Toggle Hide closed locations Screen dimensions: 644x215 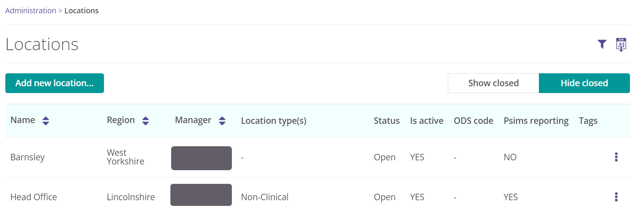[x=584, y=83]
